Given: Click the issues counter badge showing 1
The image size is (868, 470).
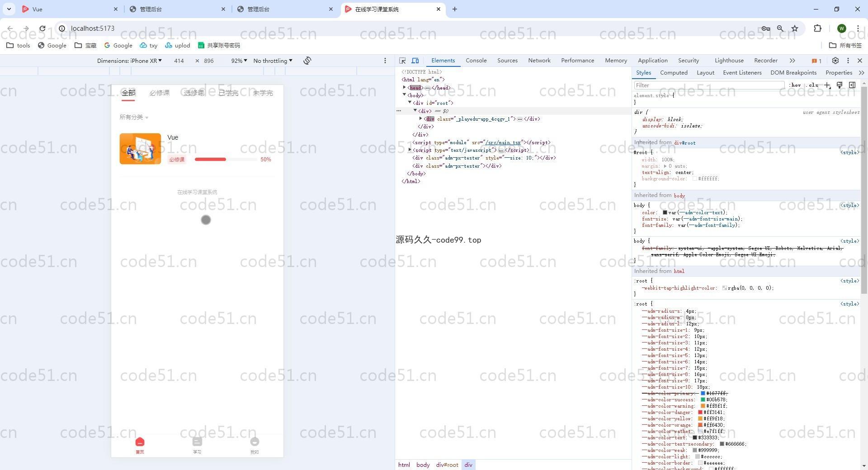Looking at the screenshot, I should point(816,61).
